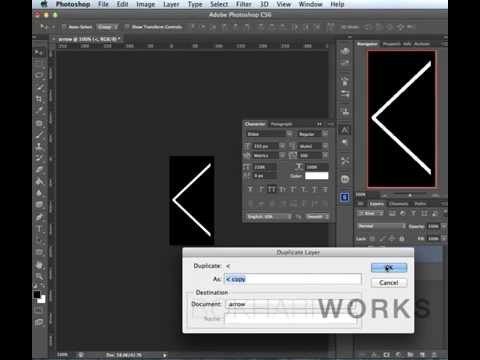Toggle Underline in Character panel
The width and height of the screenshot is (480, 360).
[x=314, y=189]
